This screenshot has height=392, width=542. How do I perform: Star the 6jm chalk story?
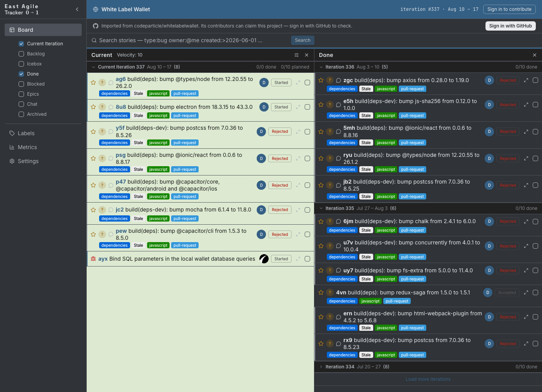tap(321, 222)
